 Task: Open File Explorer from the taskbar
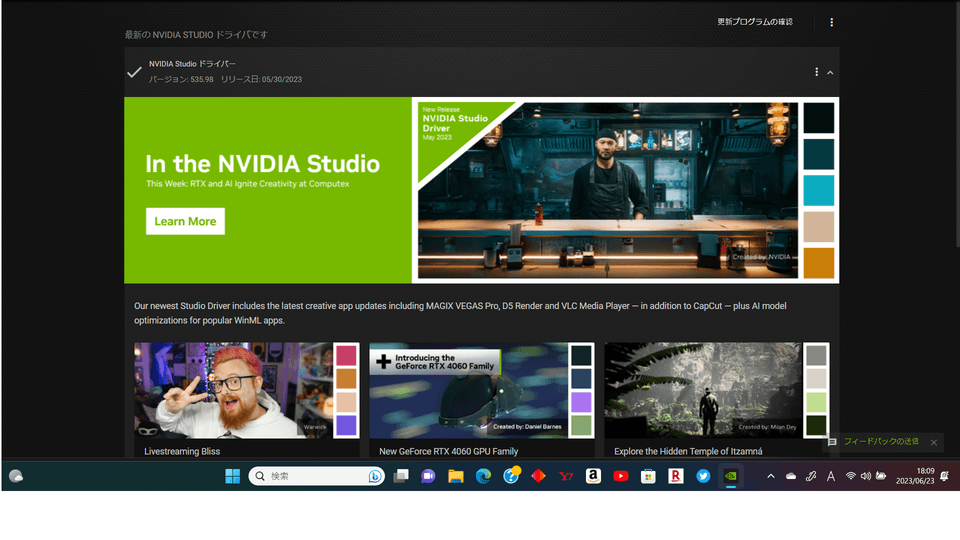(456, 476)
